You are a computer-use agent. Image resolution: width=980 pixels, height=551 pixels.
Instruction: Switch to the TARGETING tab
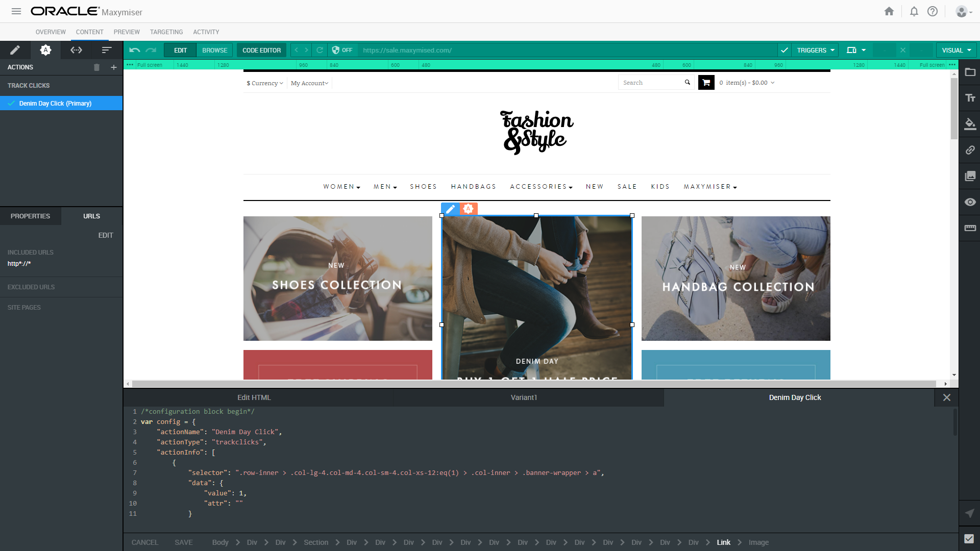click(166, 32)
